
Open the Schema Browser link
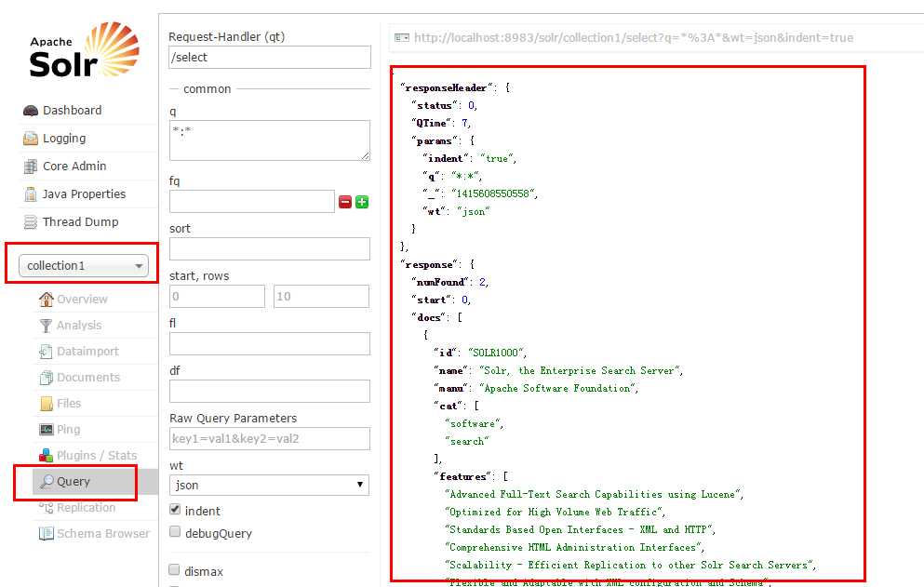click(103, 533)
